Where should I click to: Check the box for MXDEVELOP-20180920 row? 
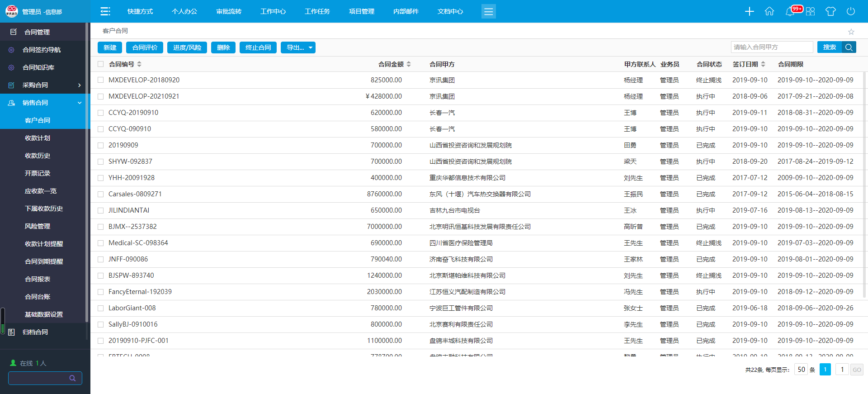(x=101, y=80)
